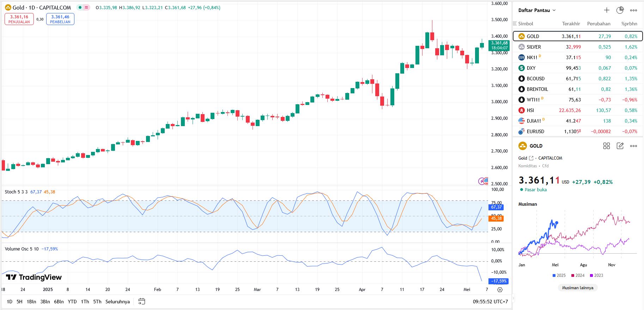
Task: Toggle the 2025 seasonal series
Action: (559, 275)
